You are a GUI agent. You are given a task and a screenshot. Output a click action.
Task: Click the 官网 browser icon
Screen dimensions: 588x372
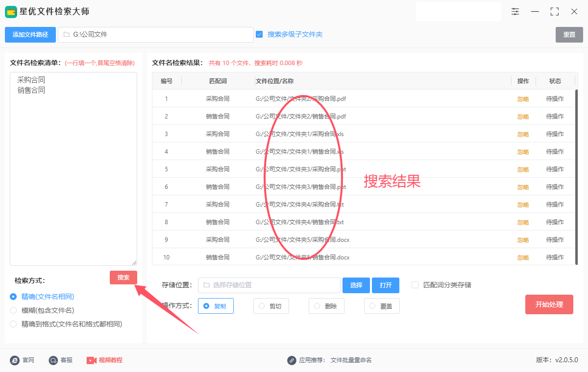pyautogui.click(x=15, y=360)
